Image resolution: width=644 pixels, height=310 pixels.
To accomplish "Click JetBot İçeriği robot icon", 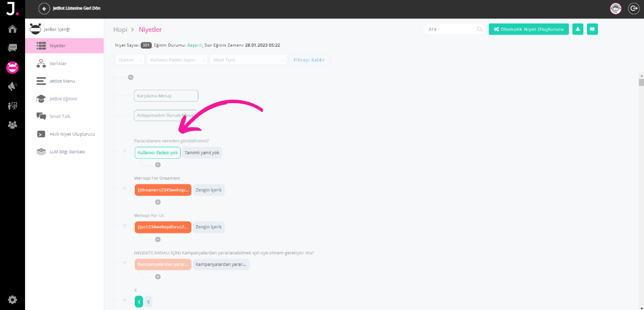I will coord(35,29).
